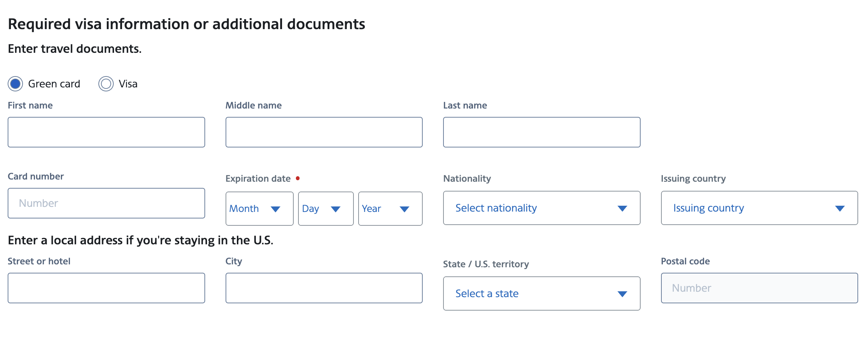Choose the Visa radio option

[x=106, y=84]
